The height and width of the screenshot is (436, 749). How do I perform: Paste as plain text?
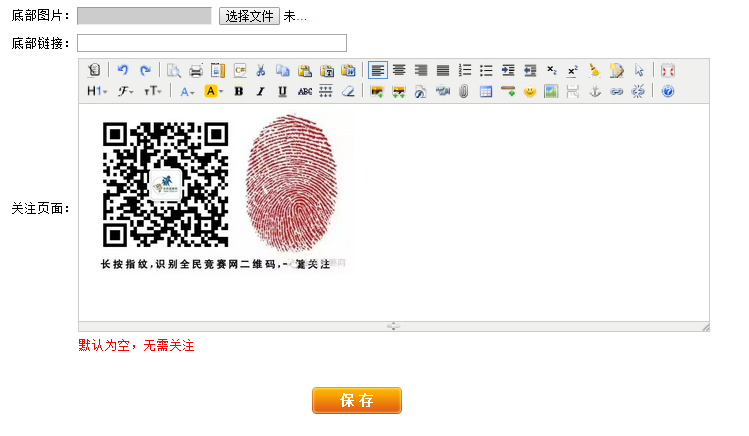327,70
